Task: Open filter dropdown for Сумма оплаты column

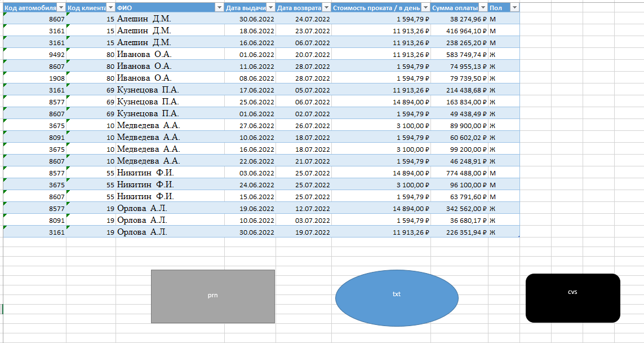Action: (x=483, y=8)
